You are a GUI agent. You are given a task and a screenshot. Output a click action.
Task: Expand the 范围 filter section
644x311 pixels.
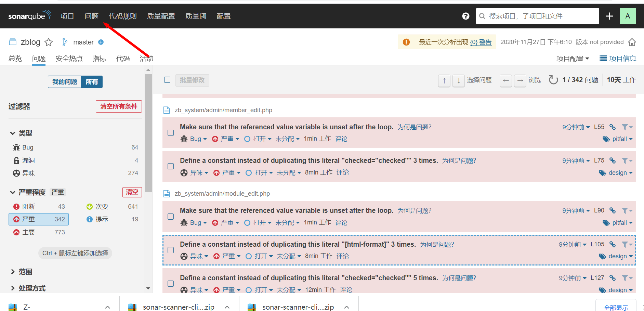[x=21, y=272]
